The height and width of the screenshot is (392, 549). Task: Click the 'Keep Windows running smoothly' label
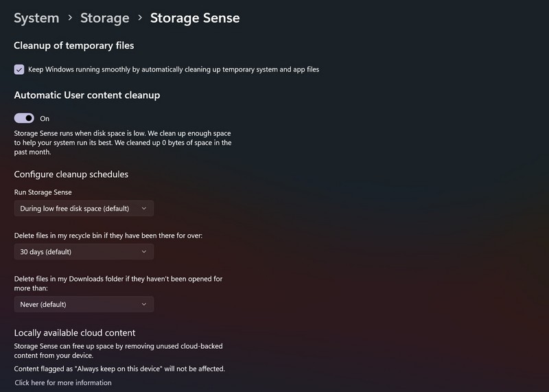(174, 69)
